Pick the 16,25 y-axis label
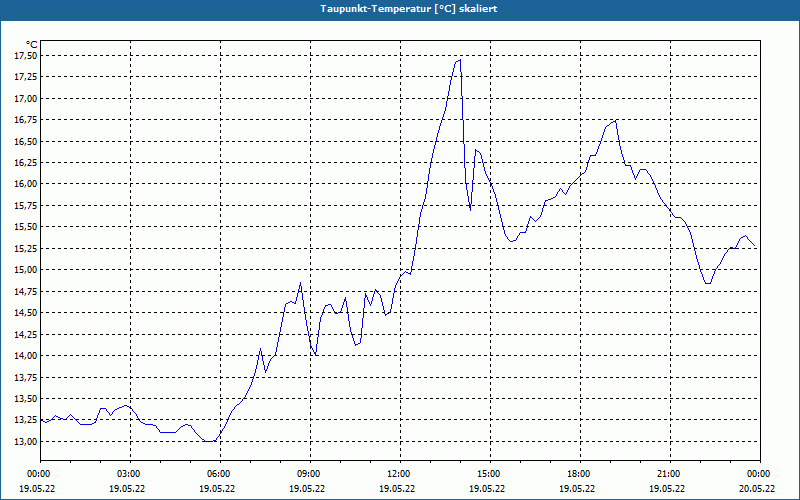The height and width of the screenshot is (500, 800). (x=27, y=163)
